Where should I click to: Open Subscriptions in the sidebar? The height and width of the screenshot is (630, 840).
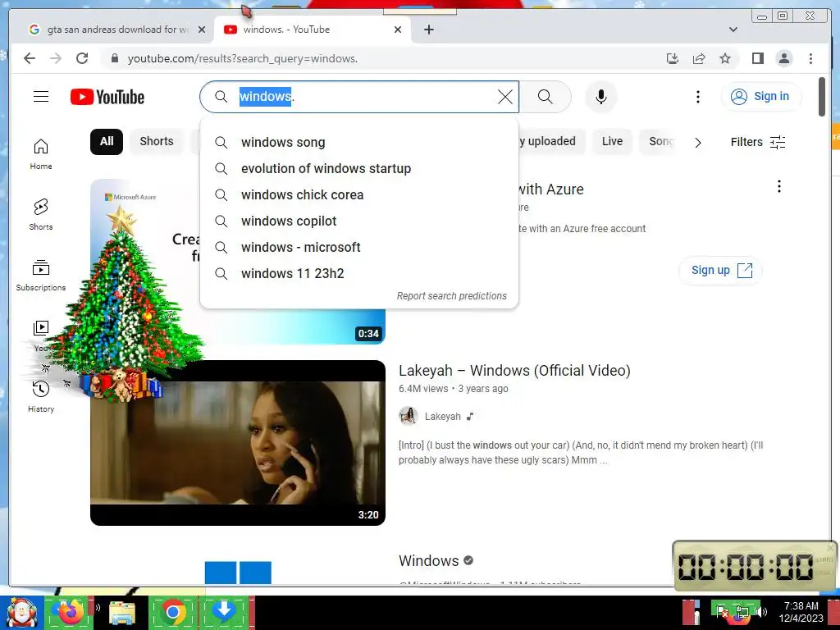tap(41, 276)
